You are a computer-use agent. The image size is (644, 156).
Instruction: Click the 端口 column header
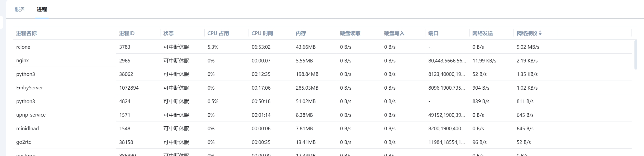click(433, 33)
